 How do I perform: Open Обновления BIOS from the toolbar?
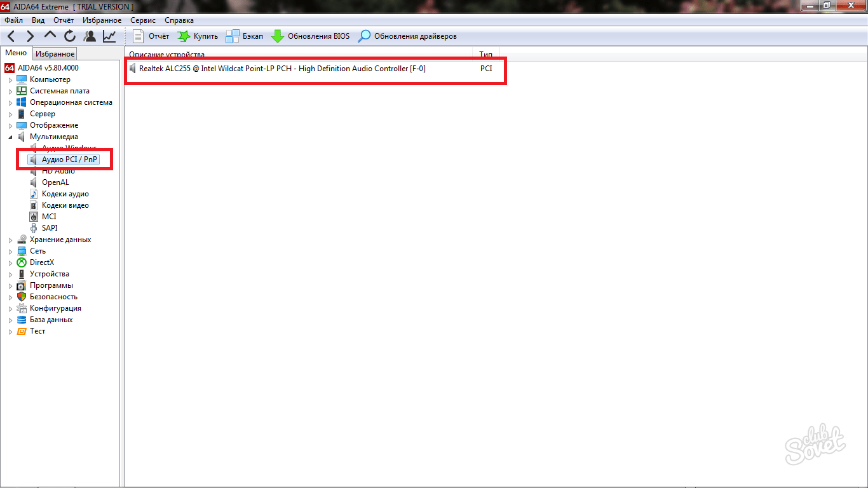[x=311, y=36]
